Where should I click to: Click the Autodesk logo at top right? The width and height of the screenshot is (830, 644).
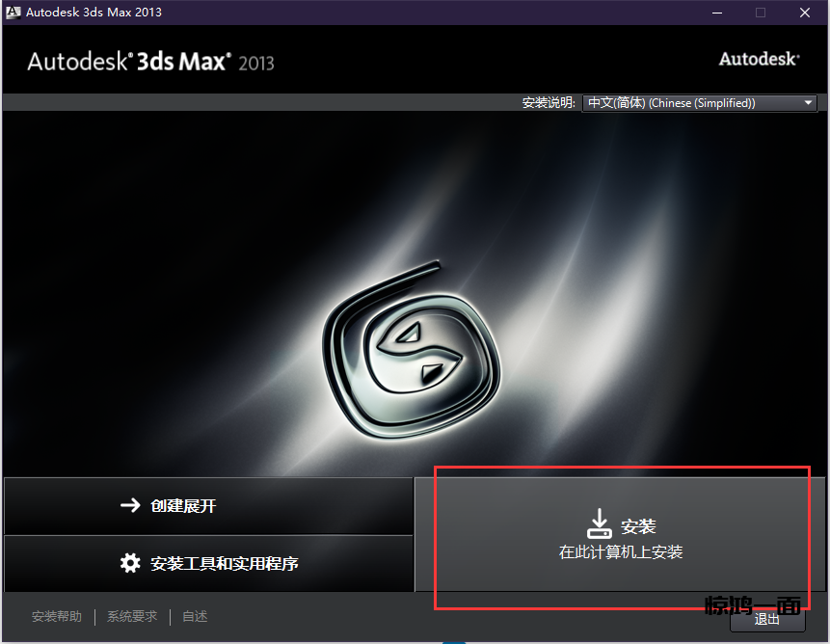pos(759,60)
